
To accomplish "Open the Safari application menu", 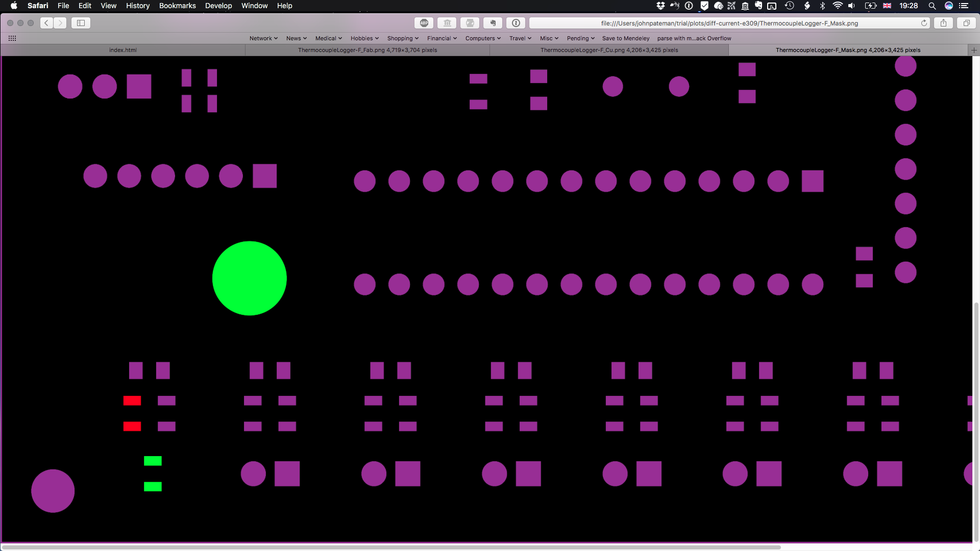I will tap(38, 6).
